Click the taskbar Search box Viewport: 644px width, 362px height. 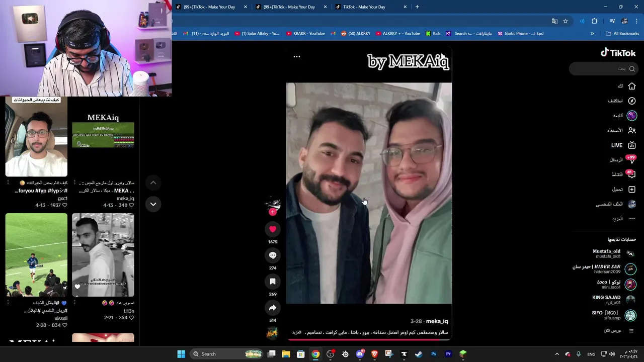pos(227,354)
